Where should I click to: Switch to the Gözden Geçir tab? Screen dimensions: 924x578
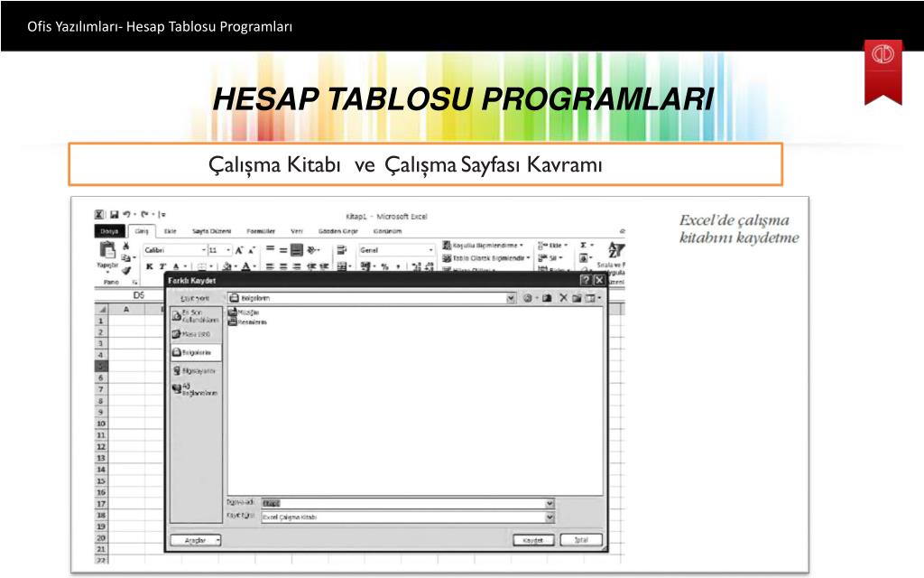337,231
